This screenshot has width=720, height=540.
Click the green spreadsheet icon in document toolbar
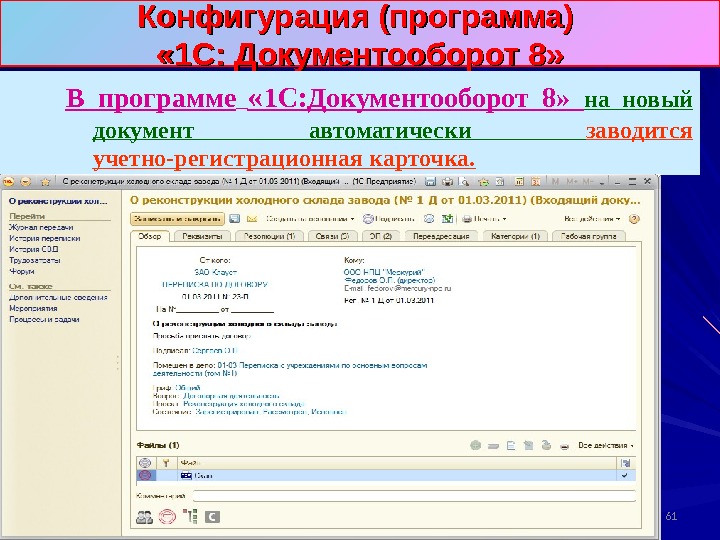[447, 219]
